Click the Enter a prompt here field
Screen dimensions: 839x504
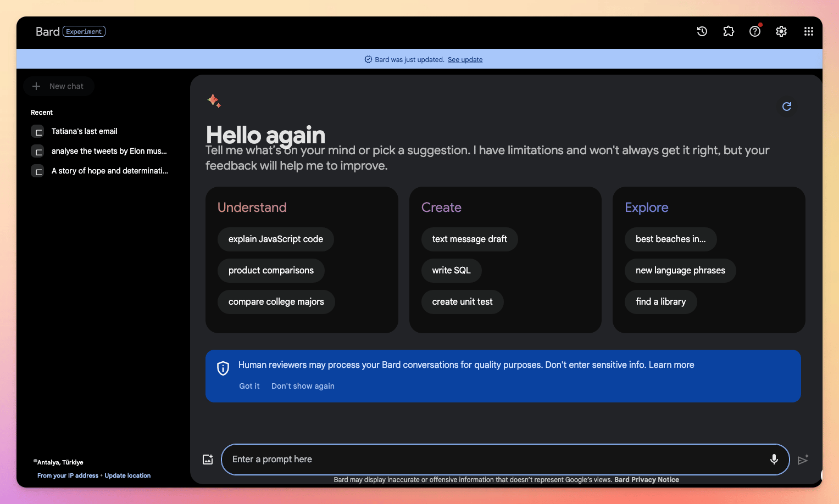click(x=505, y=460)
